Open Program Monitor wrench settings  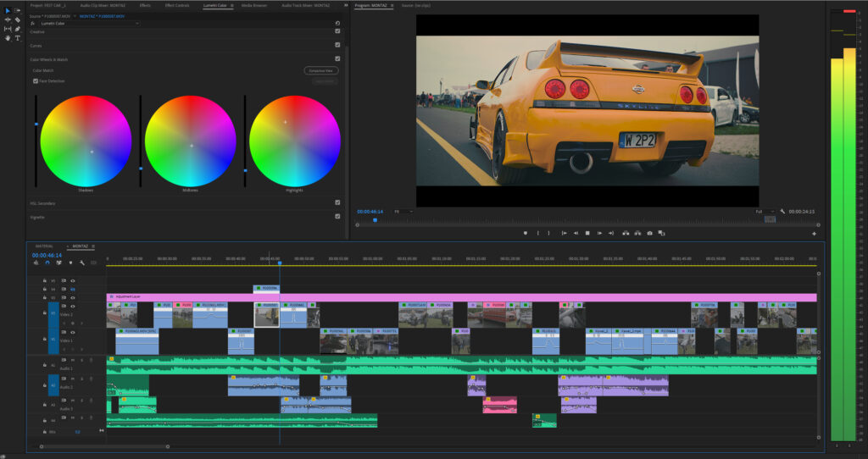pos(782,211)
